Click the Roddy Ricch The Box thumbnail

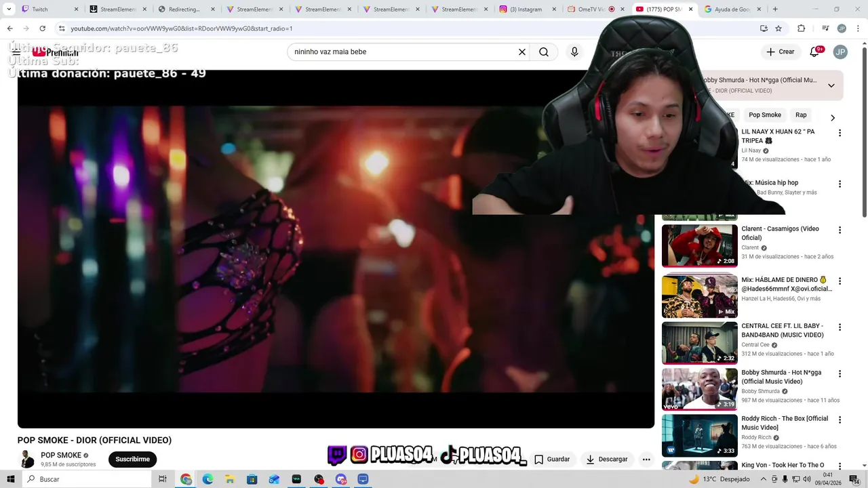tap(699, 435)
